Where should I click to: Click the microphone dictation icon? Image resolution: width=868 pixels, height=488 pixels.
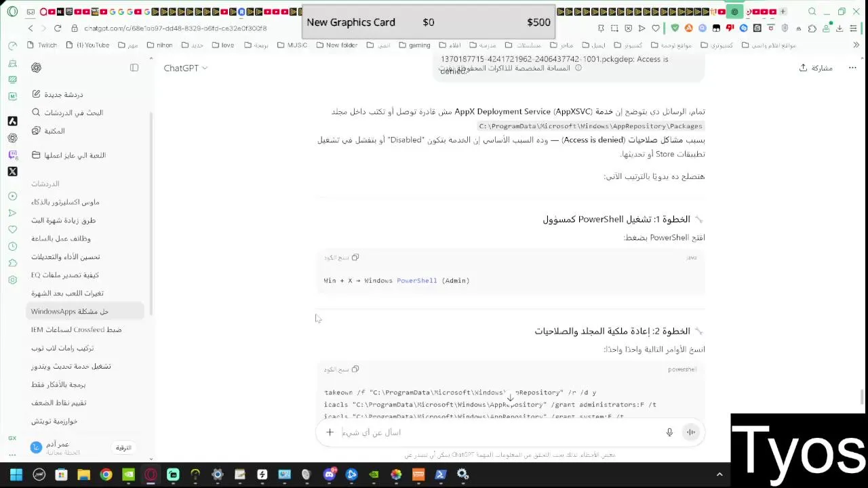click(669, 432)
